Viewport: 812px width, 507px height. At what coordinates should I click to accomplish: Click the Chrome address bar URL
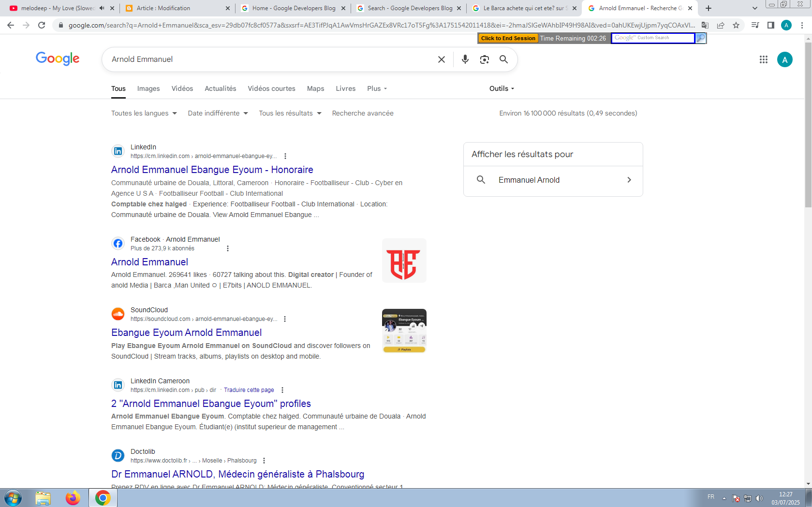[x=382, y=25]
